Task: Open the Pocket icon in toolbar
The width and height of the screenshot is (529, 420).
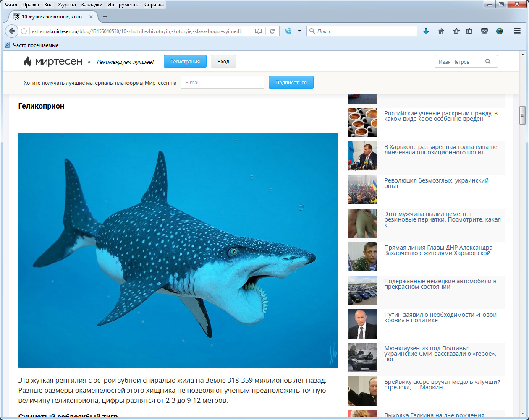Action: coord(484,31)
